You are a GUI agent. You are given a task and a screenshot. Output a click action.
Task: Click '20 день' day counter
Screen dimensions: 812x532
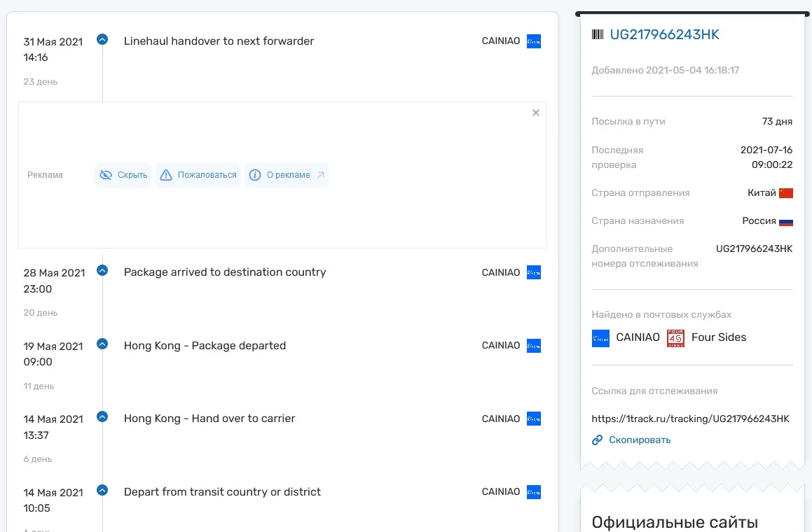point(41,313)
